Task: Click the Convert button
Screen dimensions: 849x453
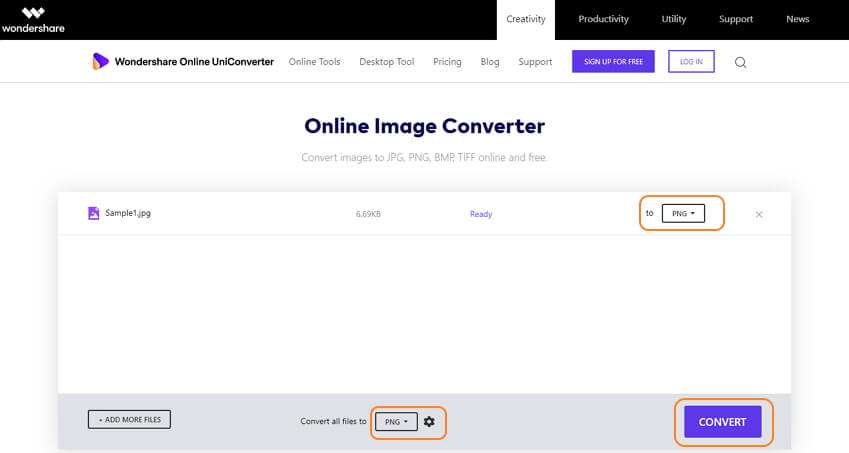Action: [x=722, y=422]
